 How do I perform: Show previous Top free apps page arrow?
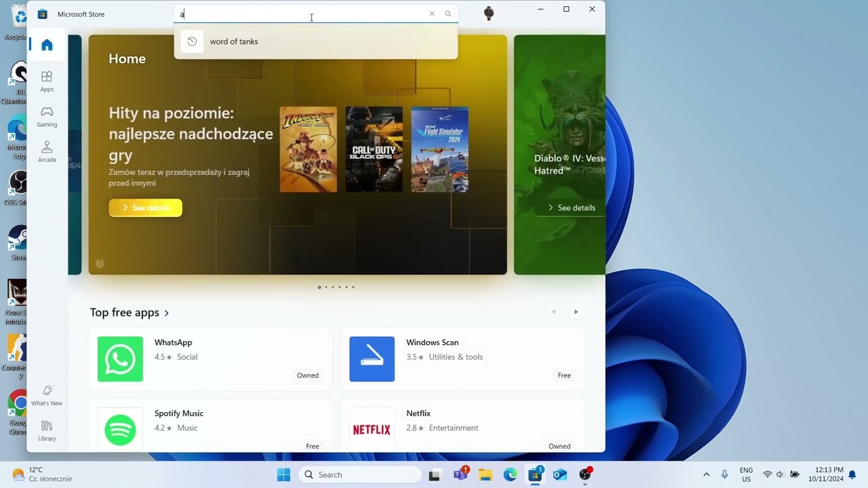tap(553, 312)
